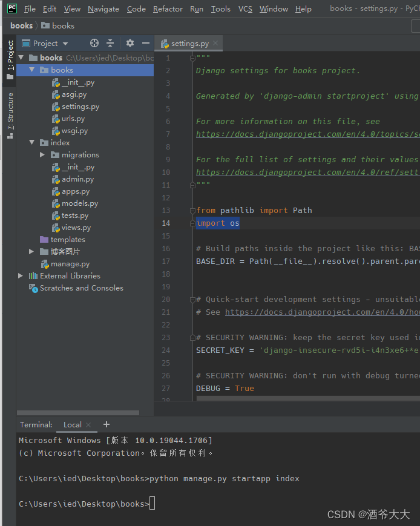Open the Help menu

[303, 9]
